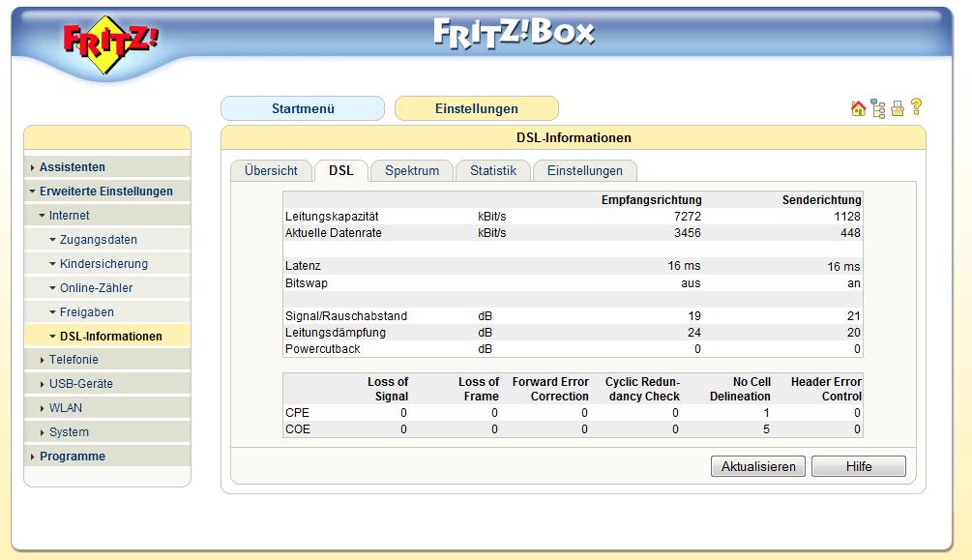Click the Senderichtung column header
The height and width of the screenshot is (560, 972).
[821, 199]
